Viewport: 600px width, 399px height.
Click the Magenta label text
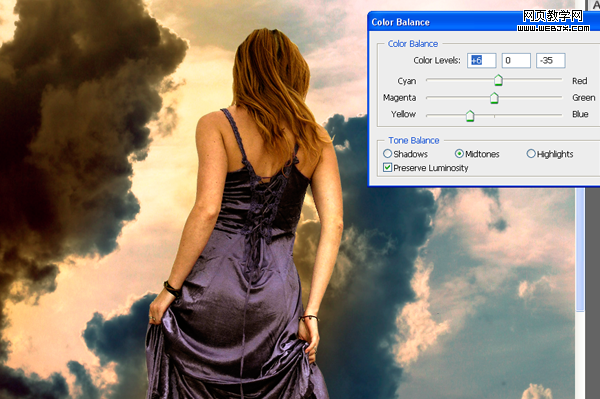399,98
